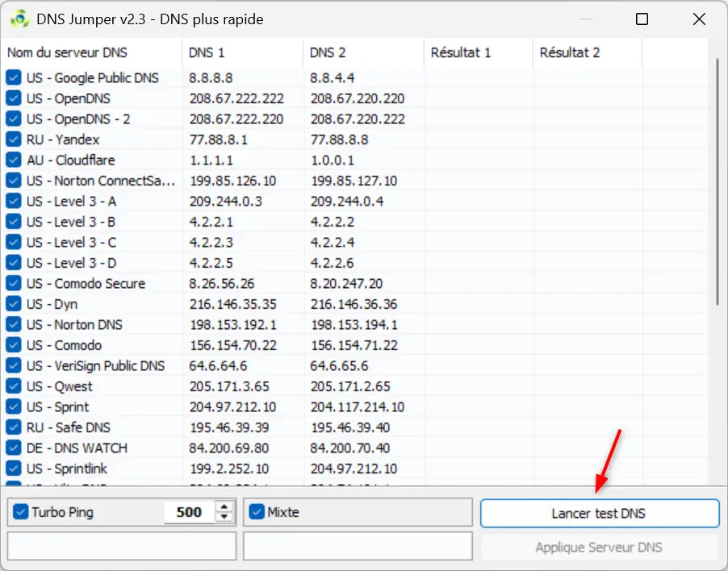Select the US - Comodo row name
This screenshot has height=571, width=728.
click(64, 344)
